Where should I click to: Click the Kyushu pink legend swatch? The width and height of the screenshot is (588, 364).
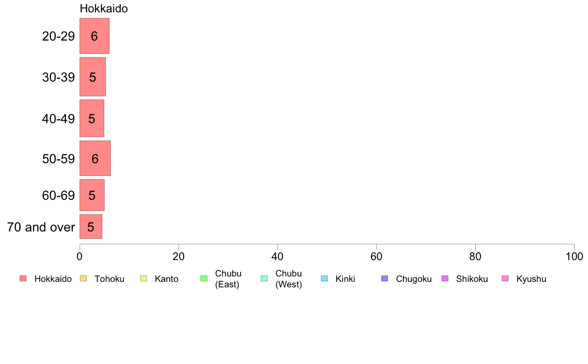point(505,278)
